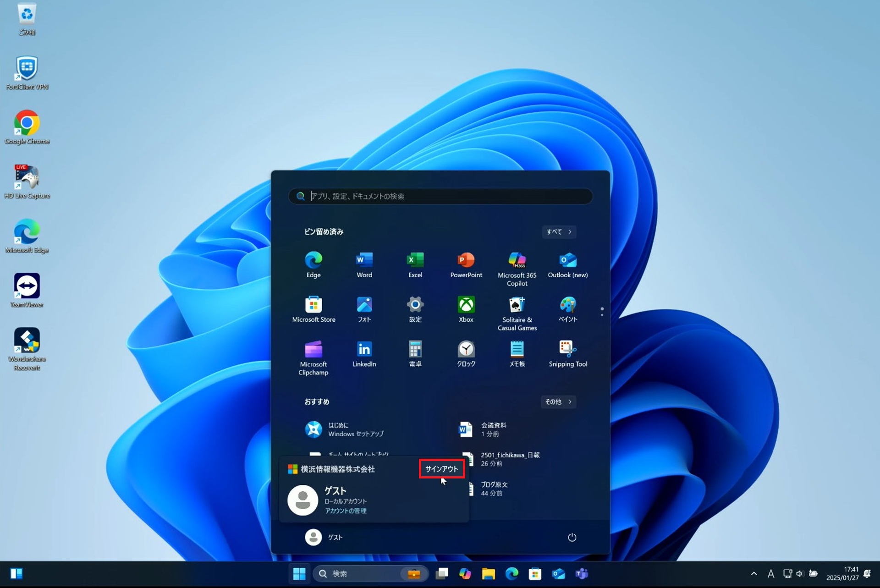Click the ゲスト profile avatar in popup
Screen dimensions: 880x588
[x=302, y=500]
